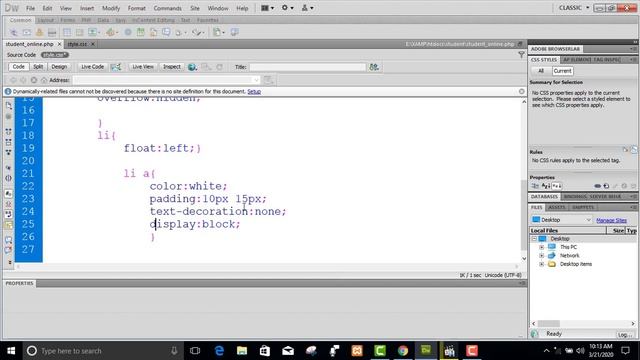Select the student_online.php document tab
The height and width of the screenshot is (360, 640).
pyautogui.click(x=29, y=44)
